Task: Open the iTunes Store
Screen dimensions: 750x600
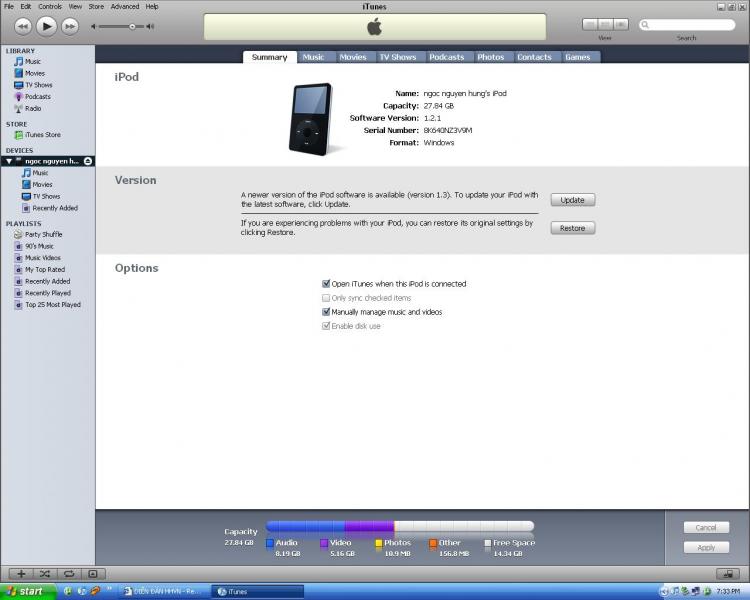Action: coord(42,135)
